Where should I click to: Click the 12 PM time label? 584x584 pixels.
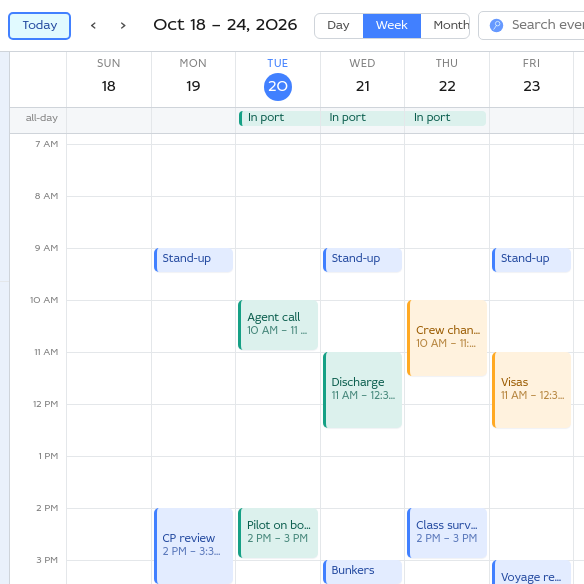click(45, 404)
